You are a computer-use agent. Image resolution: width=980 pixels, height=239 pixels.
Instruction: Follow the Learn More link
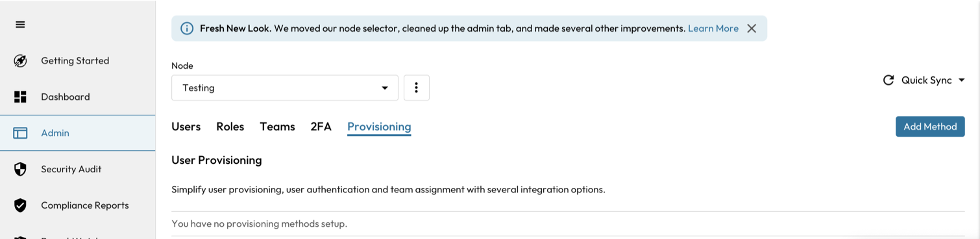coord(713,28)
